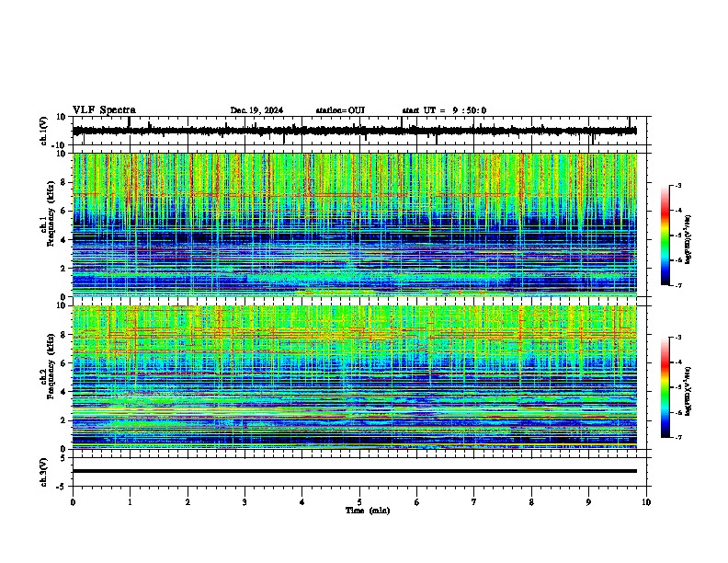The width and height of the screenshot is (728, 563).
Task: Click the "8" kHz tick on ch.1 spectrogram
Action: point(64,182)
